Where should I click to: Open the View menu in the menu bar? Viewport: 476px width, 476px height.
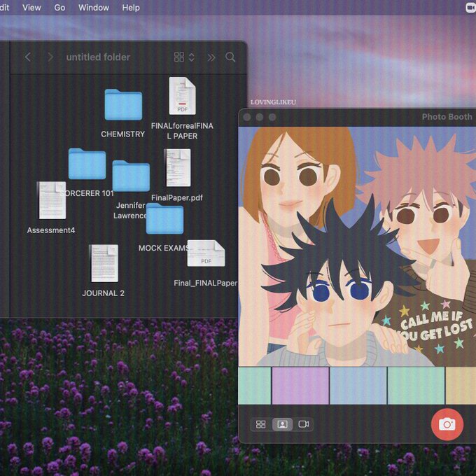point(31,8)
